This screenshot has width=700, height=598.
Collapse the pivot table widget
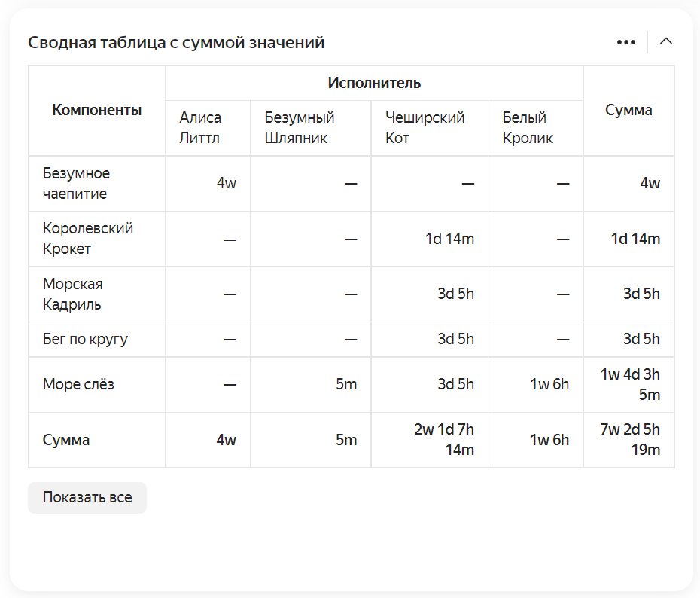pyautogui.click(x=665, y=41)
